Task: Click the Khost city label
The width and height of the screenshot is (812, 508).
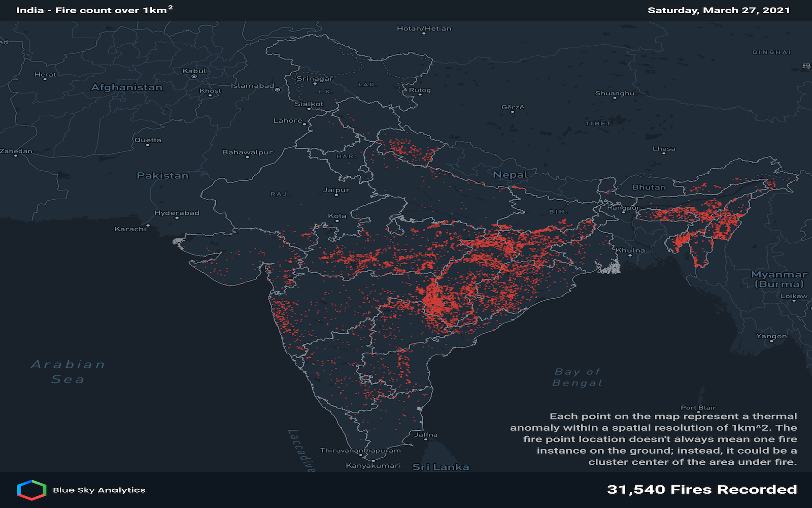Action: pyautogui.click(x=210, y=91)
